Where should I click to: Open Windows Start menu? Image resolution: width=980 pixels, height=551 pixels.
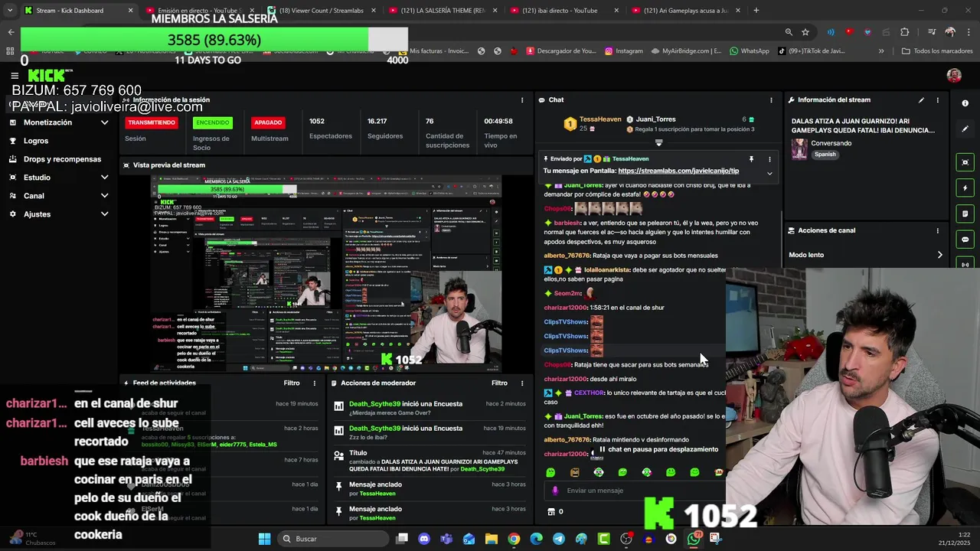click(264, 539)
